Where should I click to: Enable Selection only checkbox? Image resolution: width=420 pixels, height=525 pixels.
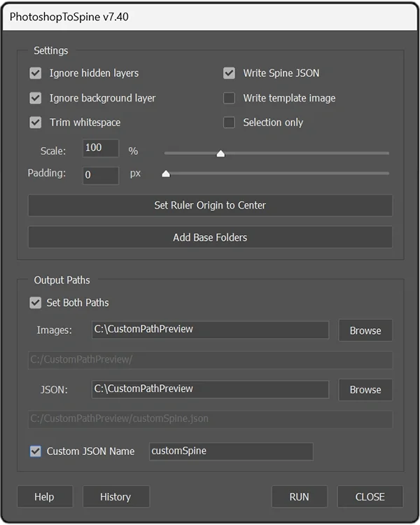click(229, 122)
